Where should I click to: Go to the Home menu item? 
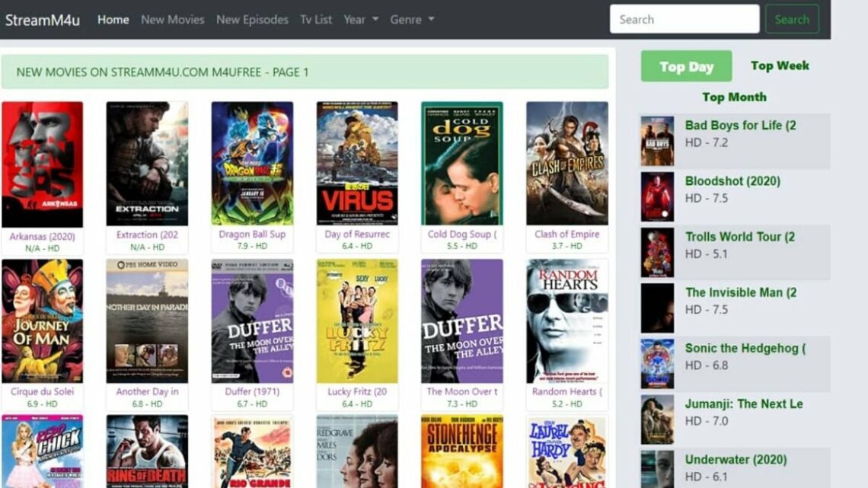click(x=113, y=20)
